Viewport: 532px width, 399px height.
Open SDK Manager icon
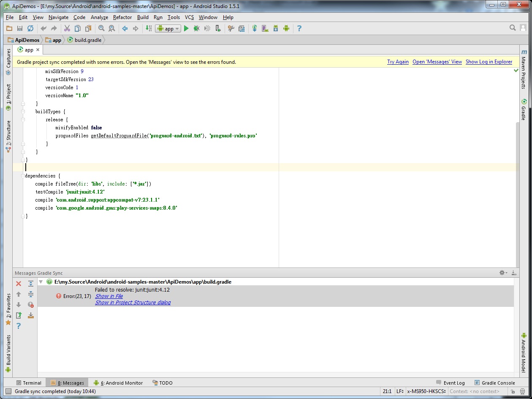click(x=276, y=28)
